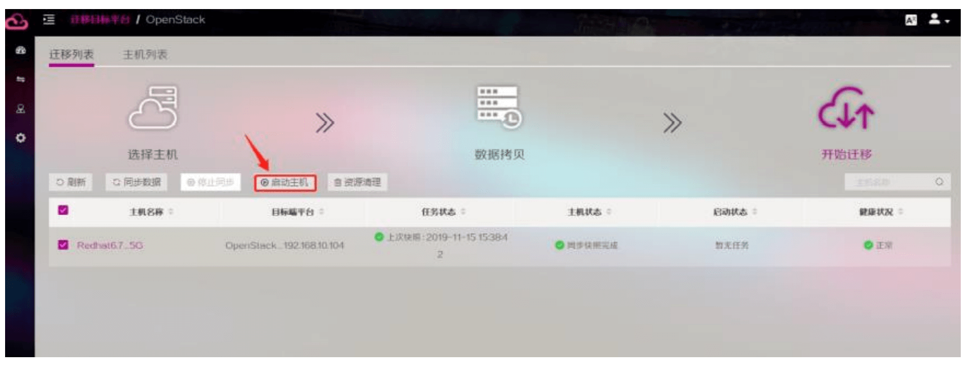Click the language switch icon
The width and height of the screenshot is (980, 377).
pyautogui.click(x=910, y=20)
